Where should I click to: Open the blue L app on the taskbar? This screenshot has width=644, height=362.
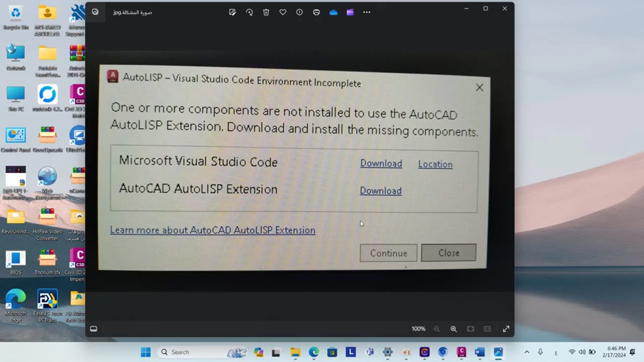click(x=351, y=352)
